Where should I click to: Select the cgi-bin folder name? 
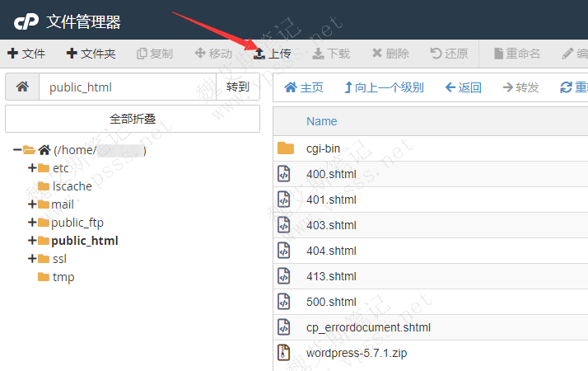tap(324, 148)
